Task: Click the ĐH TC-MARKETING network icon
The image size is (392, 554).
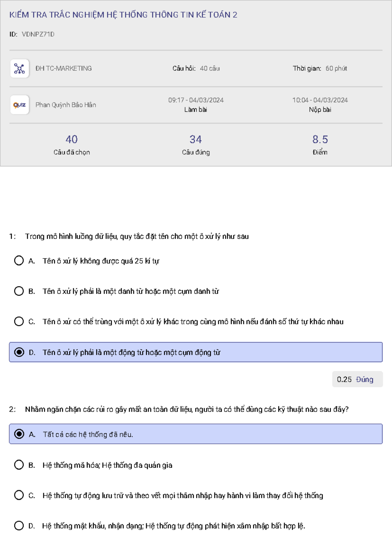Action: tap(20, 69)
